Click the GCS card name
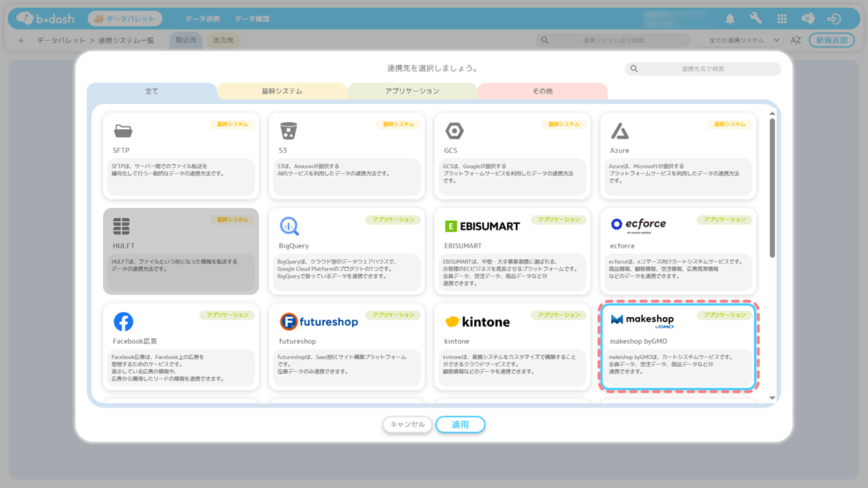The image size is (868, 488). click(450, 151)
